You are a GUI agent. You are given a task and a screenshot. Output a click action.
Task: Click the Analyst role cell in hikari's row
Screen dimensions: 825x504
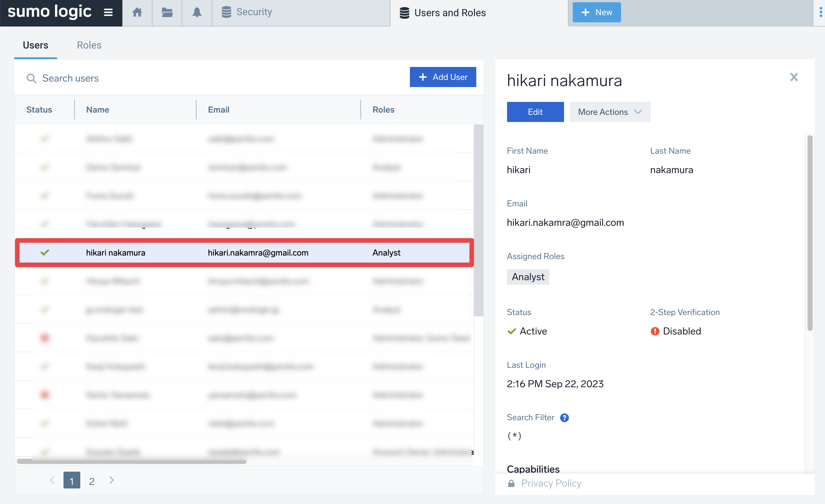[x=386, y=253]
